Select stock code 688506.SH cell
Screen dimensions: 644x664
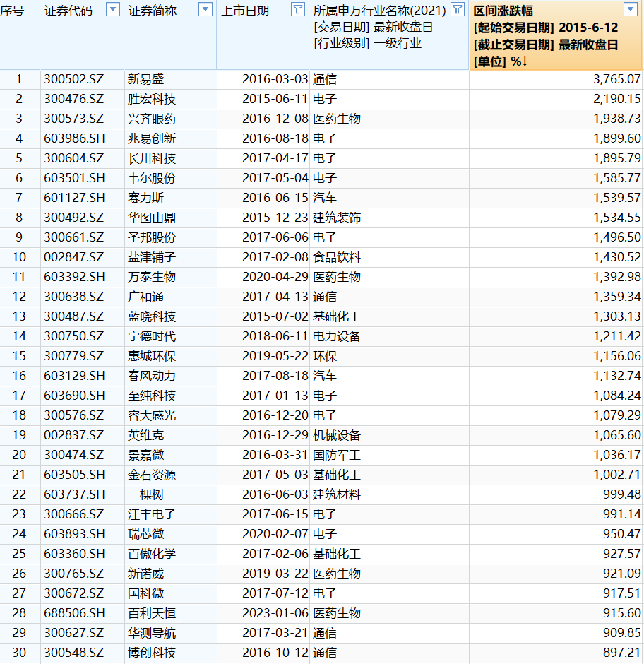(73, 613)
